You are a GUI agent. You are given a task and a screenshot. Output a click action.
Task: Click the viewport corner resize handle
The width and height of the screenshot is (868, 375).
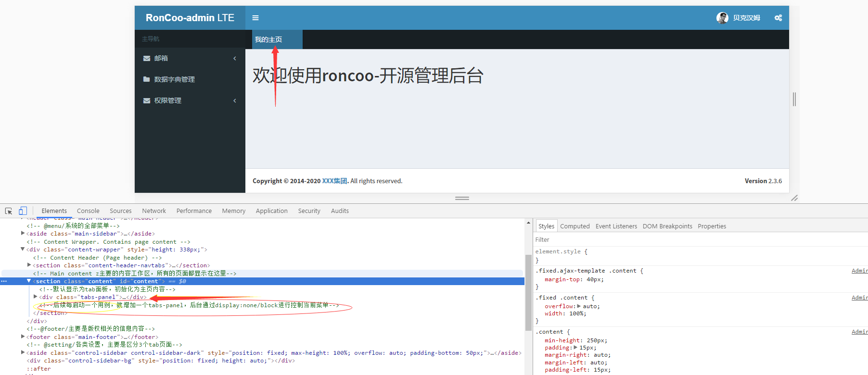(x=794, y=198)
